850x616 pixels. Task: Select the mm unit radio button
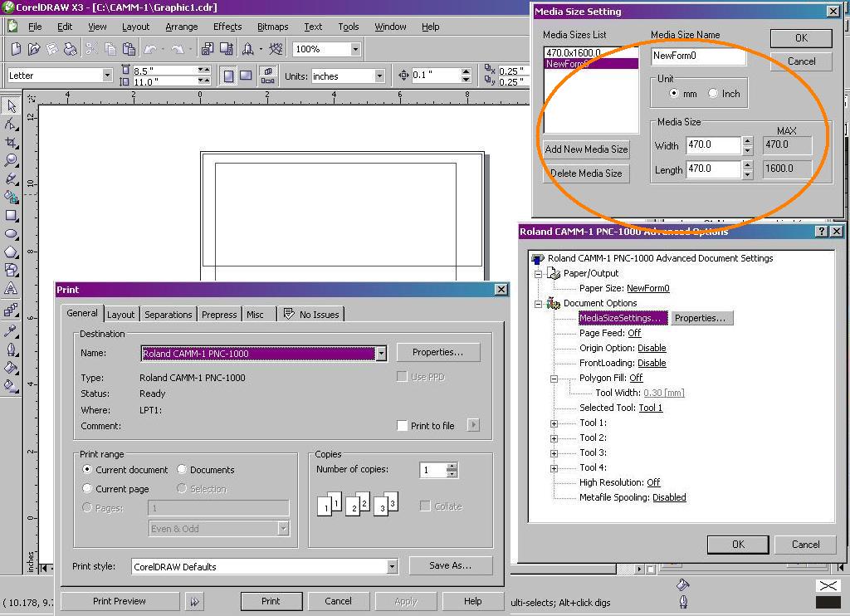pyautogui.click(x=674, y=94)
